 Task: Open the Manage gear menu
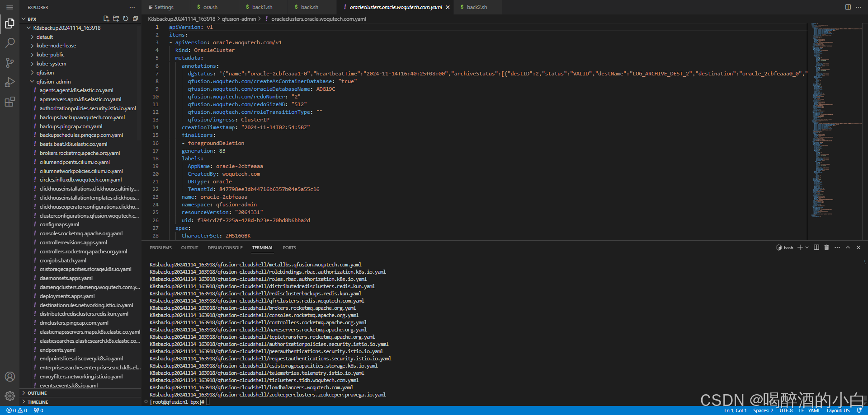[9, 396]
